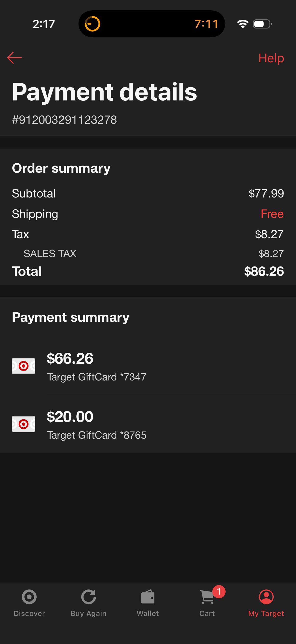Viewport: 296px width, 644px height.
Task: Tap the Wi-Fi status icon
Action: (x=242, y=24)
